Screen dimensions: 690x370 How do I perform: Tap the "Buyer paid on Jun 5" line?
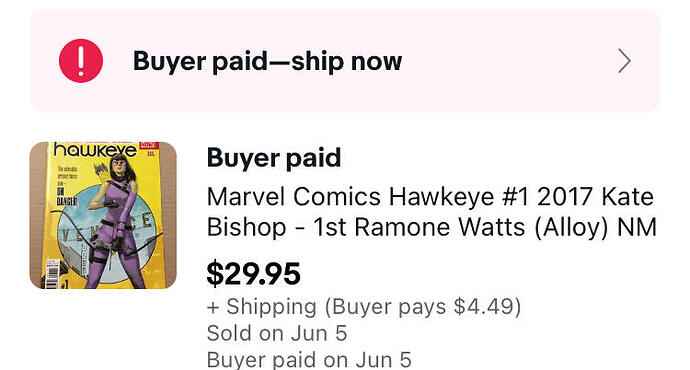click(x=309, y=359)
